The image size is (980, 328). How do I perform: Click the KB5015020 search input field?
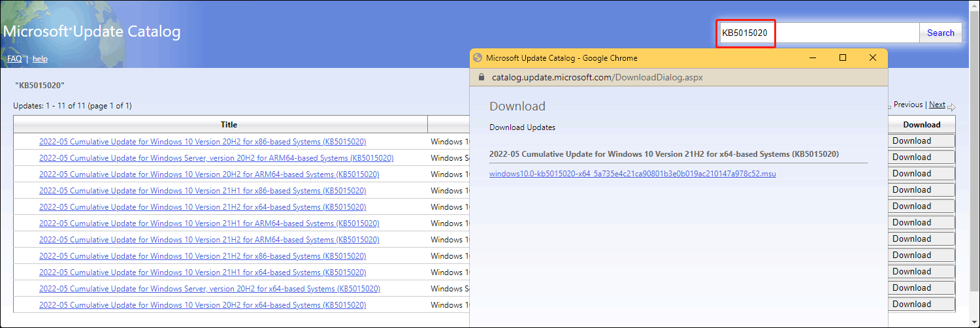pyautogui.click(x=819, y=33)
